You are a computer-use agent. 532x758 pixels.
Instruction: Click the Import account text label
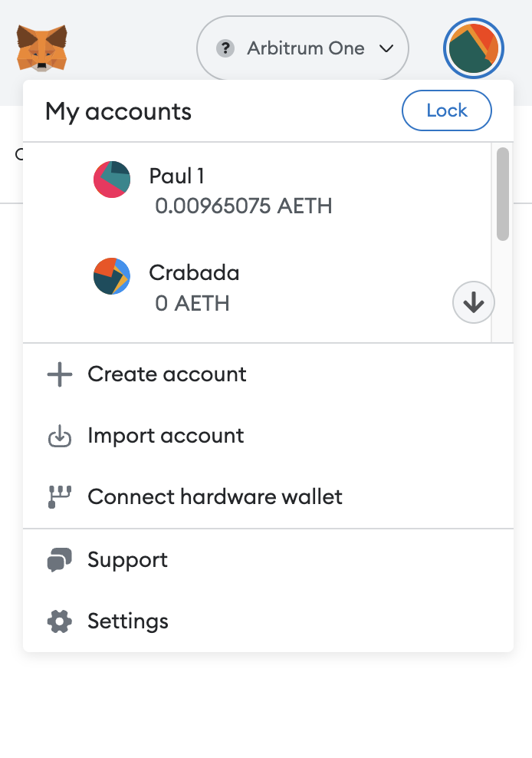coord(166,436)
